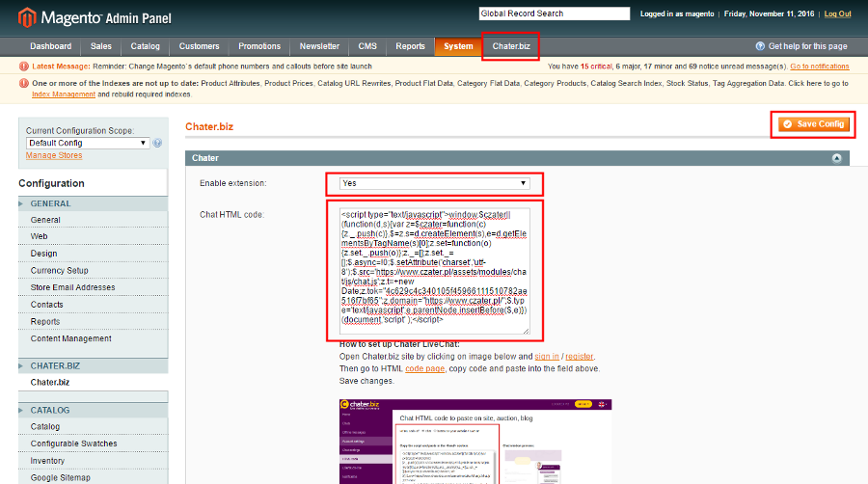The height and width of the screenshot is (484, 868).
Task: Open the Reports menu in top navigation
Action: coord(410,46)
